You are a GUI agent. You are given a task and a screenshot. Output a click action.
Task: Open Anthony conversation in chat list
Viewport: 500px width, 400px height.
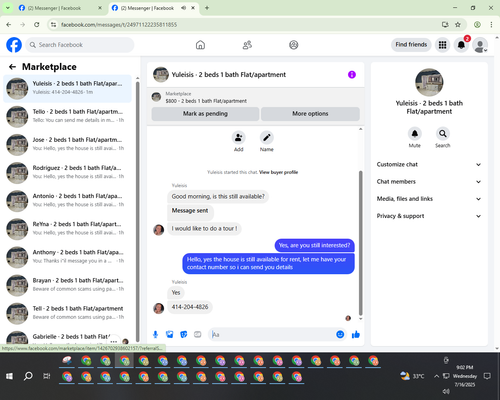click(67, 257)
